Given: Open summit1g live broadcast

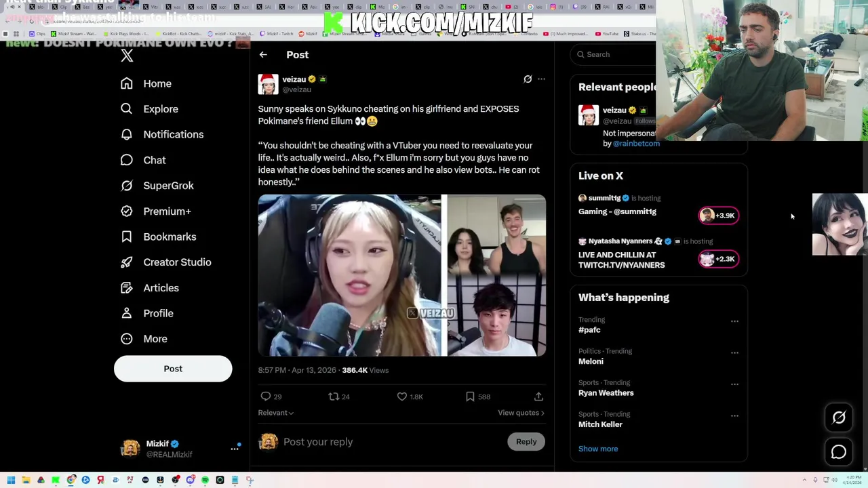Looking at the screenshot, I should (x=617, y=211).
